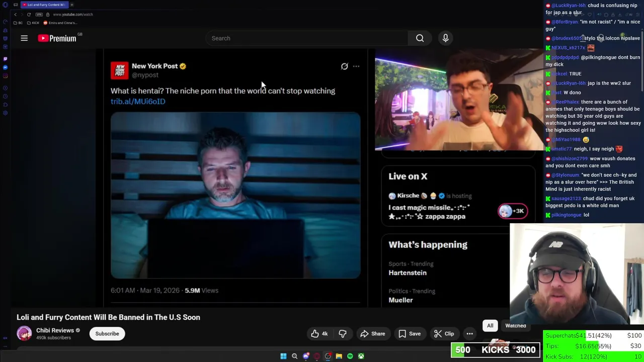Open File Explorer from the taskbar
Screen dimensions: 644x362
click(x=339, y=356)
